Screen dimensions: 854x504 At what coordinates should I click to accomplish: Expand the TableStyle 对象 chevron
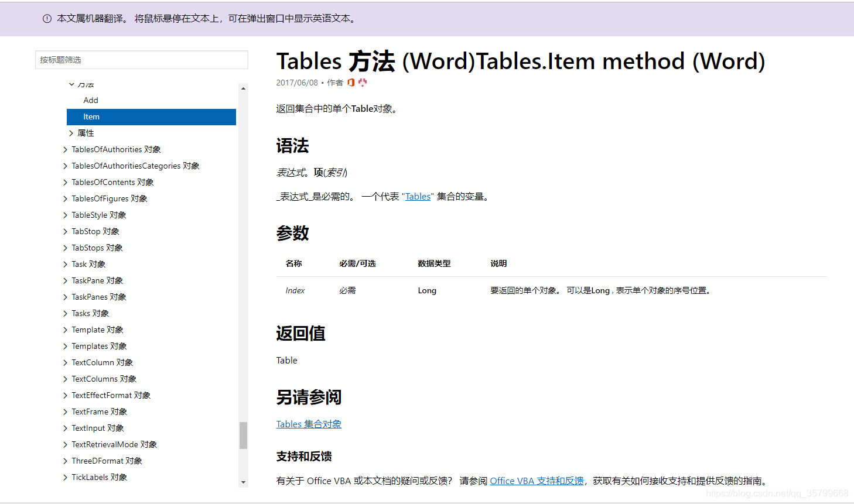[65, 215]
